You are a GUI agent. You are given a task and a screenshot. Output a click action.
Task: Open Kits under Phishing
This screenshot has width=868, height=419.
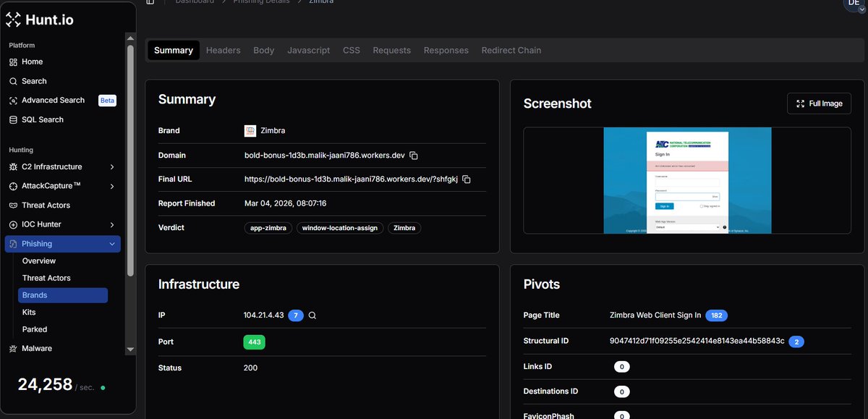(x=29, y=312)
